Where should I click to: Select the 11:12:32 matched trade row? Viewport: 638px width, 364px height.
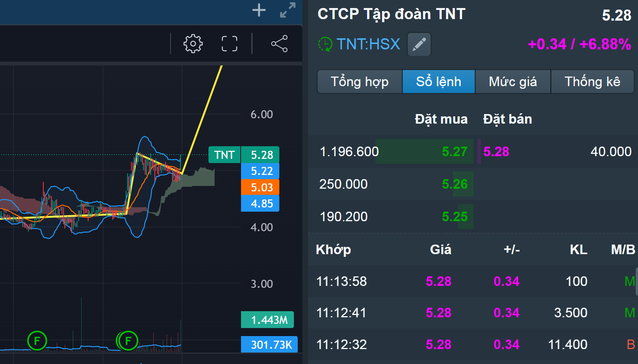coord(473,344)
